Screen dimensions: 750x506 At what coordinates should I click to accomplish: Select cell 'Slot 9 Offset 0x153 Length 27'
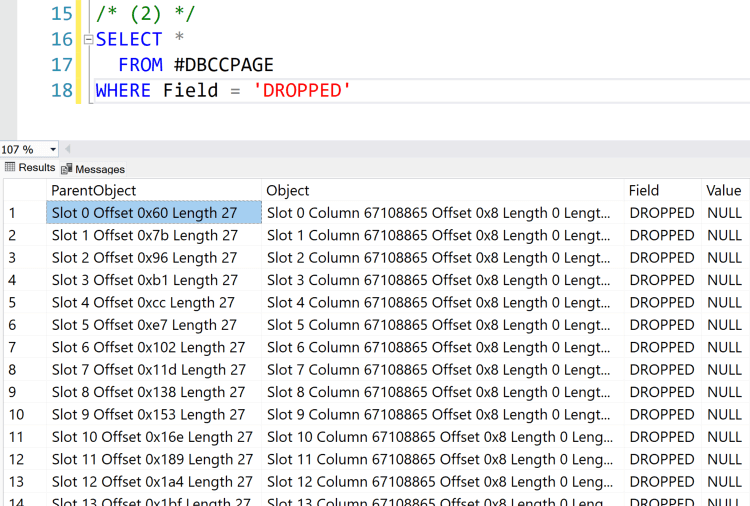[x=154, y=414]
